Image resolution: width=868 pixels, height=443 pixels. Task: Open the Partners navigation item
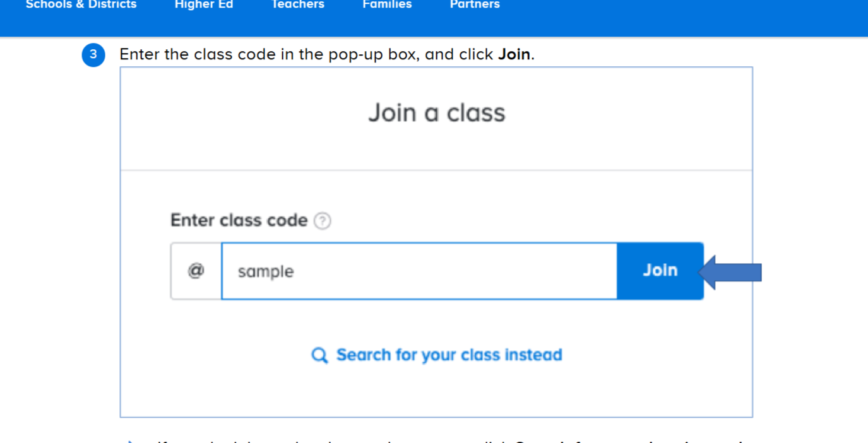click(475, 4)
